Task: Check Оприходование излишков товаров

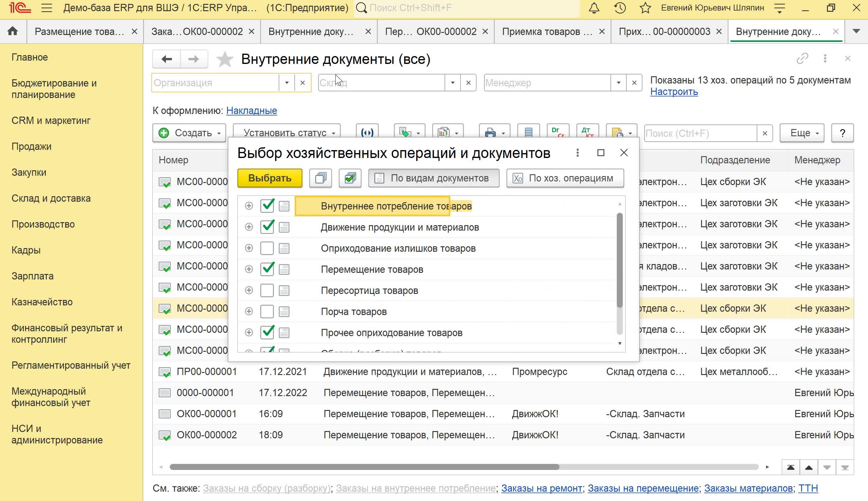Action: click(x=267, y=248)
